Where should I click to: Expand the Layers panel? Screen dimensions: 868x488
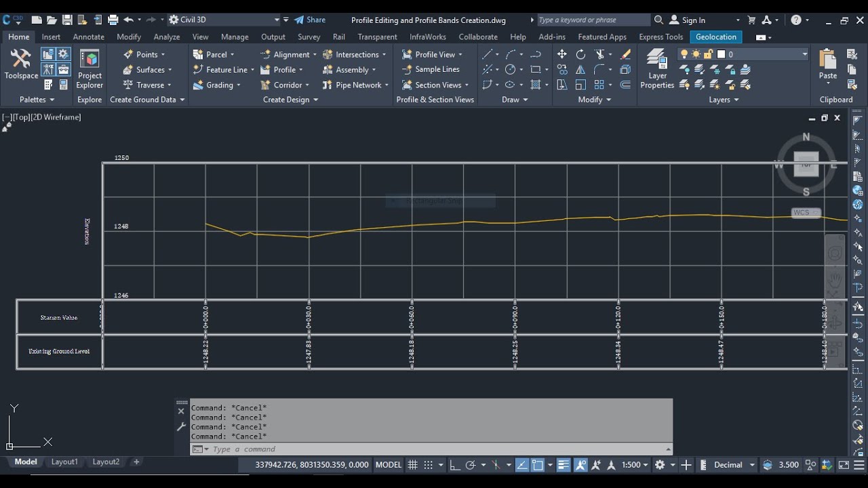(724, 100)
